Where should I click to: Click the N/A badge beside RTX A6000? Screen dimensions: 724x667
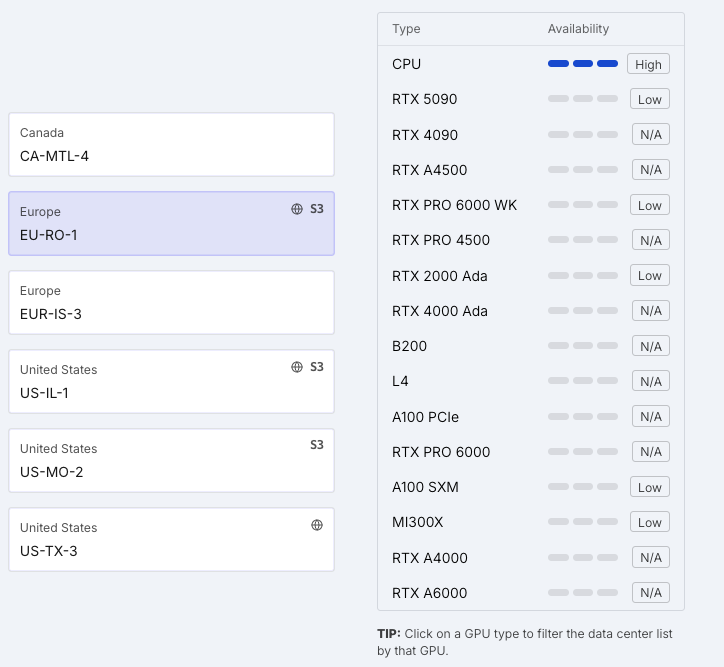(650, 593)
